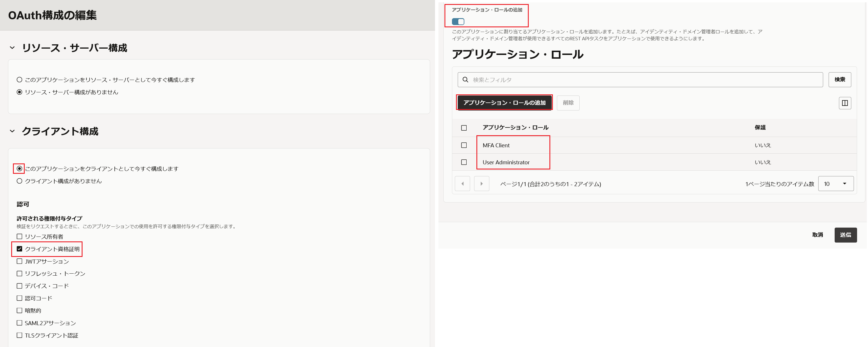Go to next page with the right arrow
This screenshot has width=868, height=347.
[x=482, y=184]
